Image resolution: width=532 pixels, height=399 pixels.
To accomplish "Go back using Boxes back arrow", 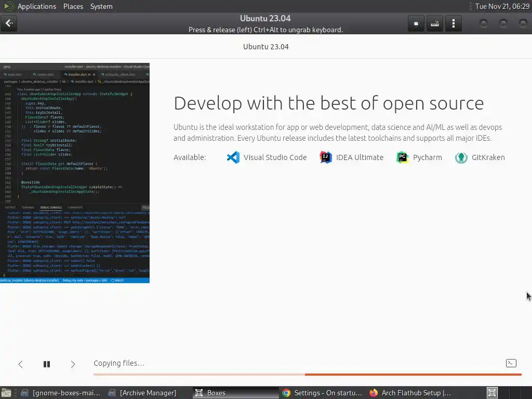I will [9, 23].
